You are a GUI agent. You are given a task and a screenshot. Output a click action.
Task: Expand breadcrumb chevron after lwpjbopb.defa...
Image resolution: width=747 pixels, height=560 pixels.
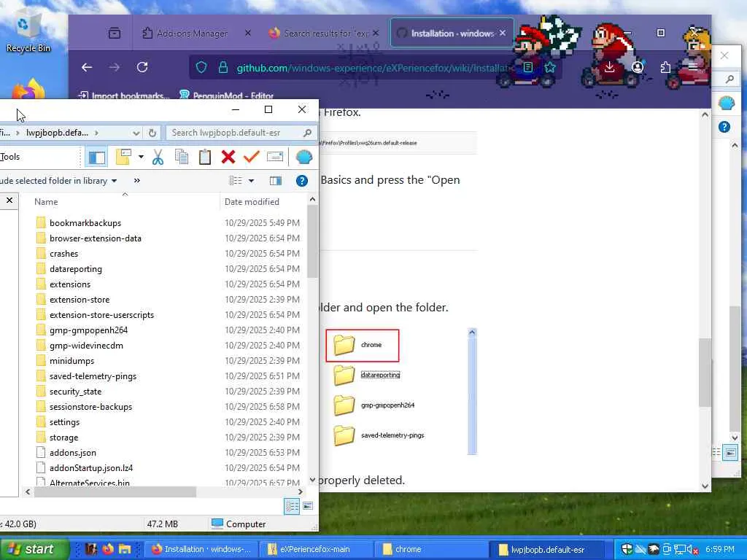coord(96,133)
